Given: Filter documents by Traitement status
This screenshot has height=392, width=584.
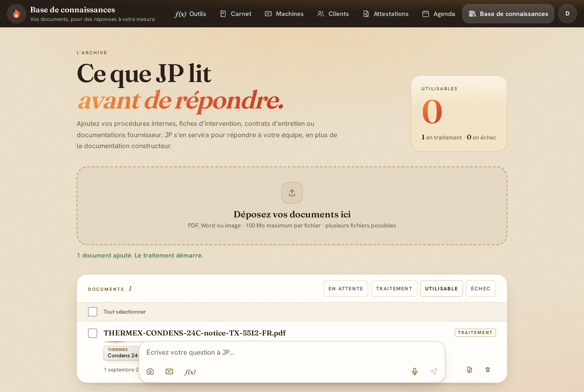Looking at the screenshot, I should 394,289.
